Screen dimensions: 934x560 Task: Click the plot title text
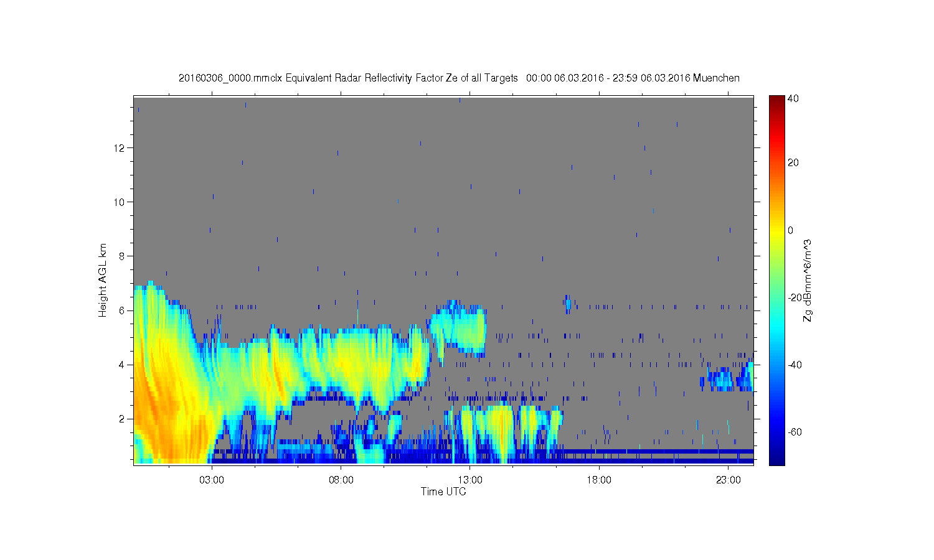[x=459, y=78]
